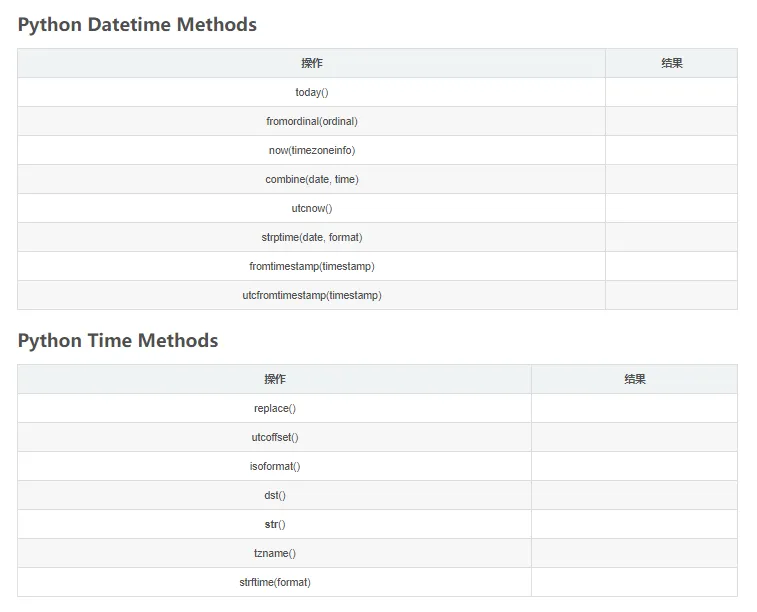757x612 pixels.
Task: Select the bold str() cell
Action: tap(275, 524)
